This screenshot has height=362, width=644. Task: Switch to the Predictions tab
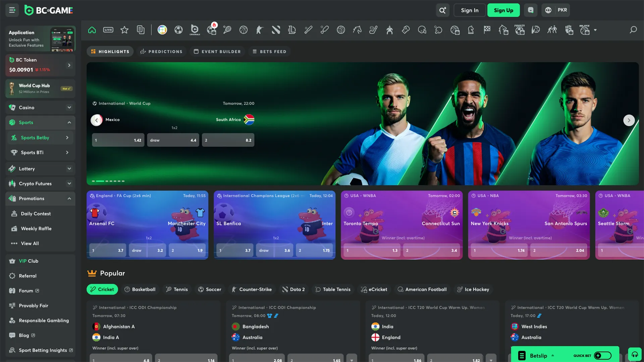pos(161,52)
